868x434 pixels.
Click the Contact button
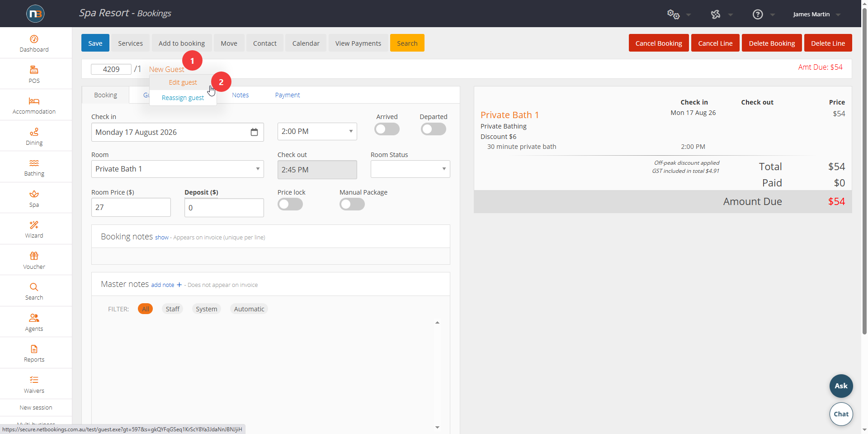264,43
